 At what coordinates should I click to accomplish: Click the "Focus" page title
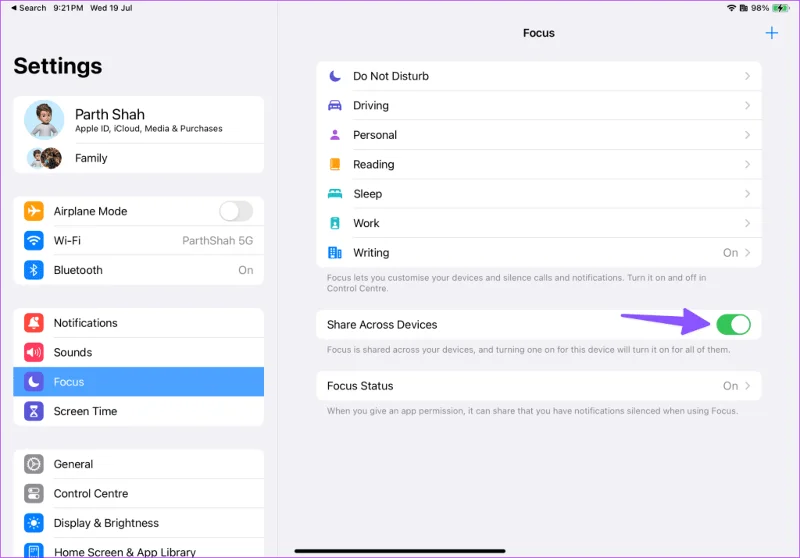[538, 33]
